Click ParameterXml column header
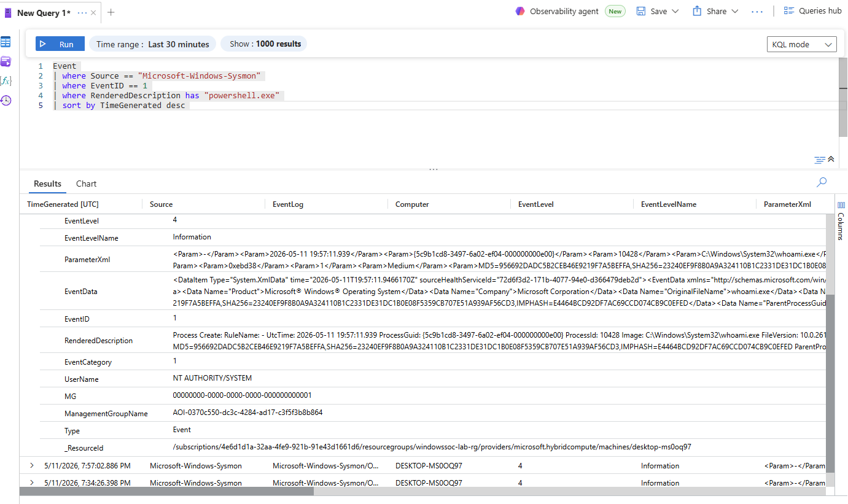Screen dimensions: 848x504 (x=787, y=204)
